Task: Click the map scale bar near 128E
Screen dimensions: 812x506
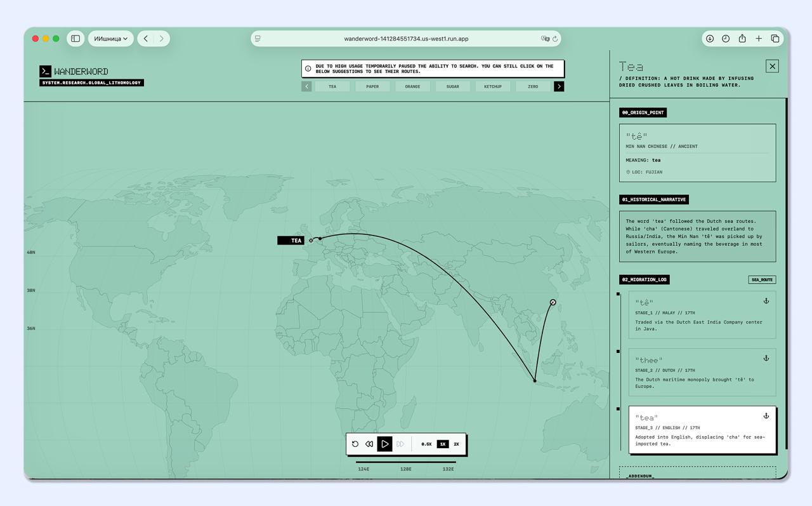Action: pyautogui.click(x=405, y=462)
